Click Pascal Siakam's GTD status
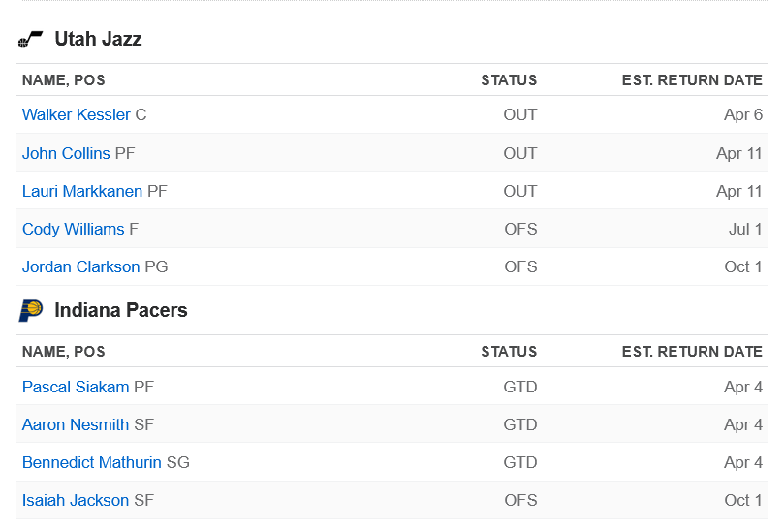784x532 pixels. 519,387
